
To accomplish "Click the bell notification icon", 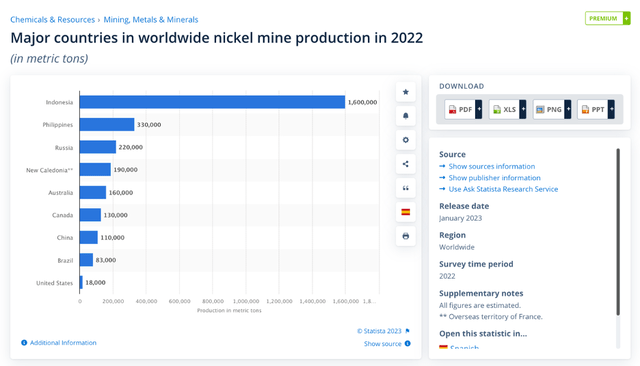I will click(405, 116).
